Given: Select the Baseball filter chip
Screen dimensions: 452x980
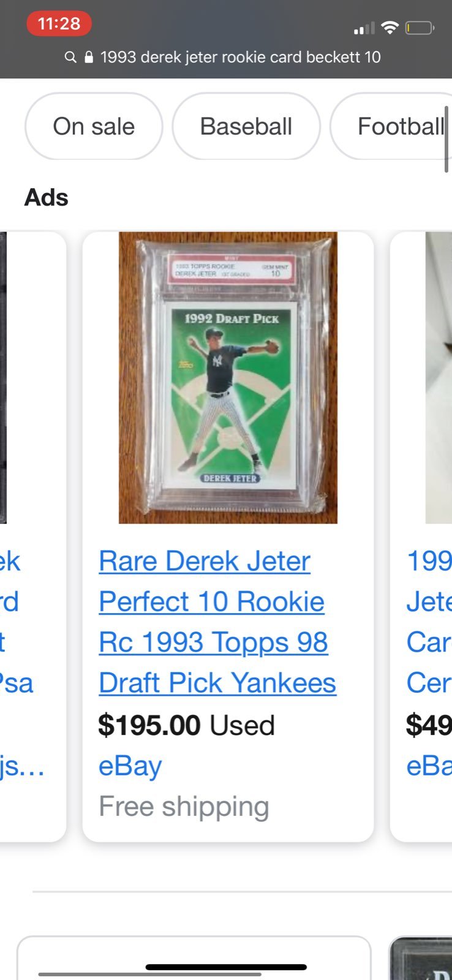Looking at the screenshot, I should (246, 126).
